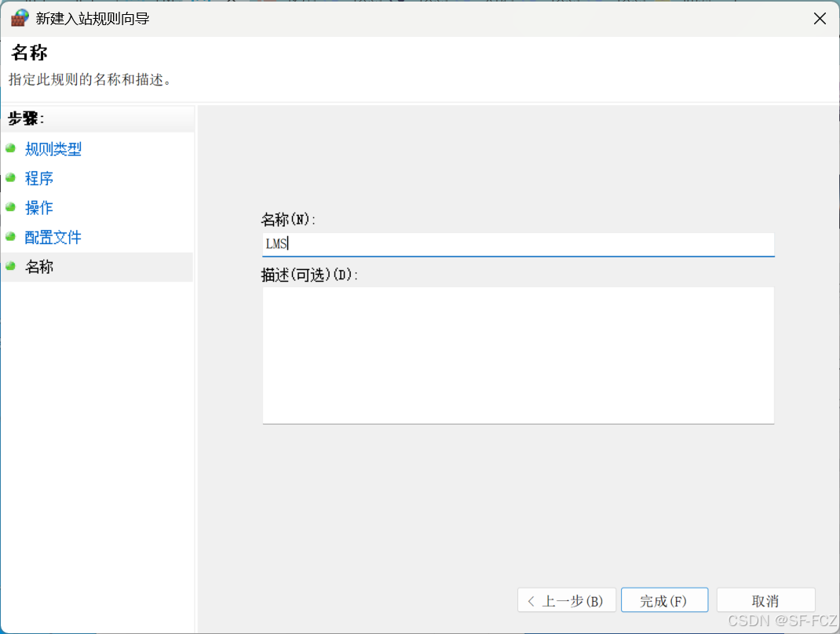Go back with 上一步(B) button

(566, 600)
